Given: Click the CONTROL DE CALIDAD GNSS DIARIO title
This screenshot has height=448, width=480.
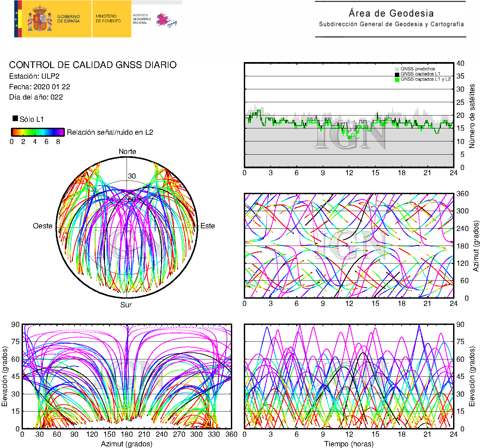Looking at the screenshot, I should [x=93, y=65].
